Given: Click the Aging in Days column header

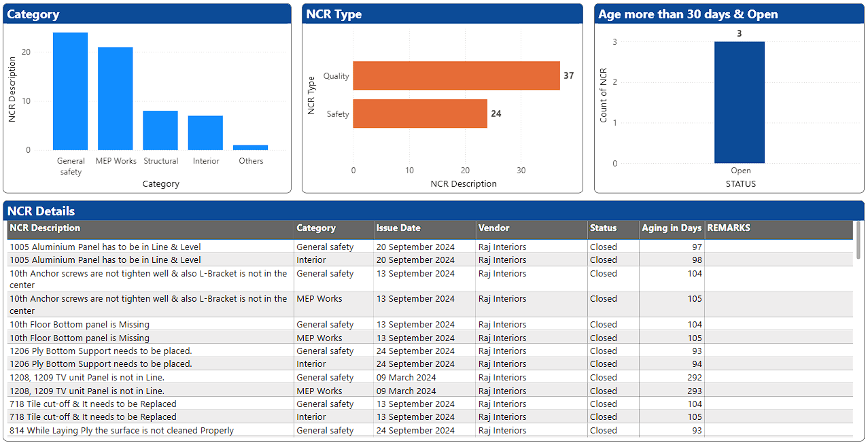Looking at the screenshot, I should coord(671,228).
